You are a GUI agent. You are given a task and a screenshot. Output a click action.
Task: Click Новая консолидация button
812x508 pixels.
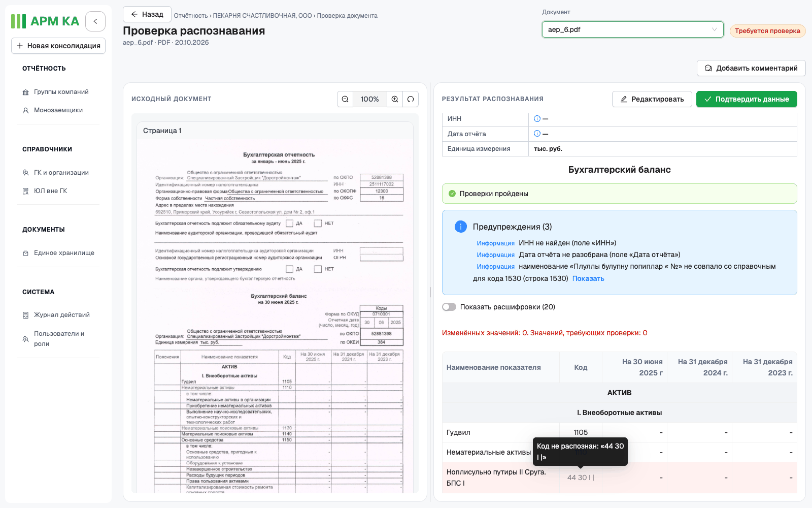(x=58, y=46)
